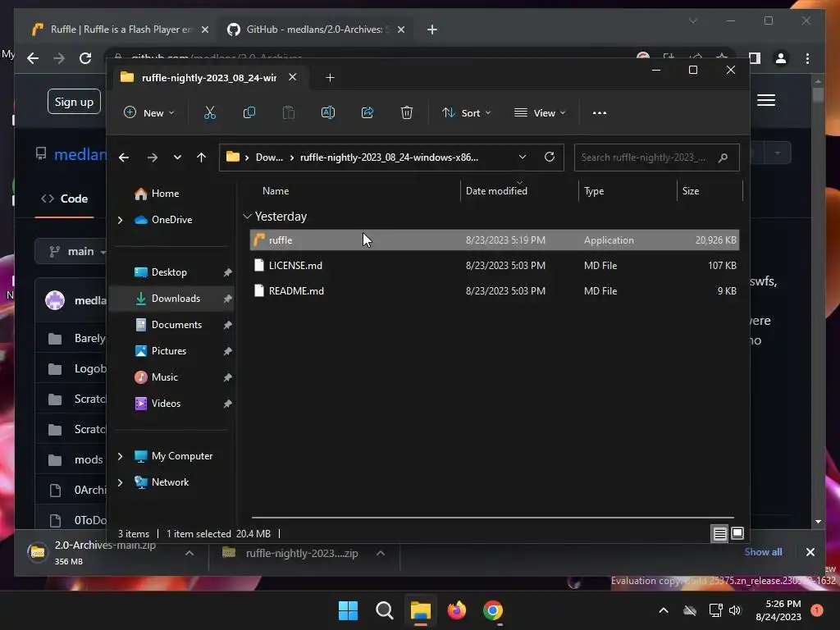Viewport: 840px width, 630px height.
Task: Select the LICENSE.md file
Action: [x=495, y=265]
